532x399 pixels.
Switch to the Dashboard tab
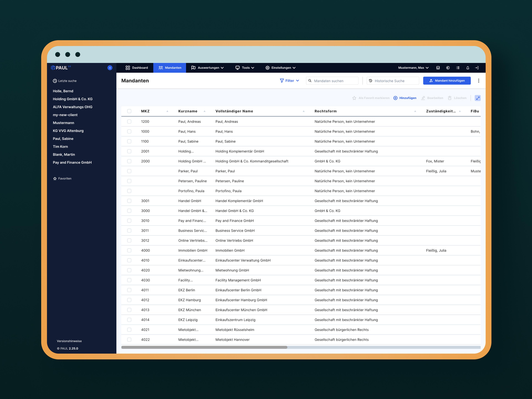[x=137, y=68]
